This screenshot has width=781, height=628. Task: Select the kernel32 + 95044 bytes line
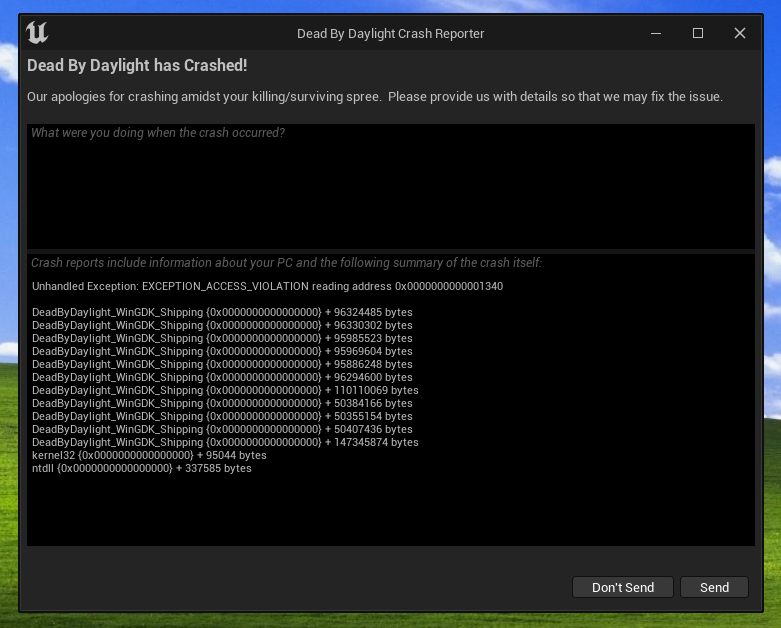pos(149,455)
